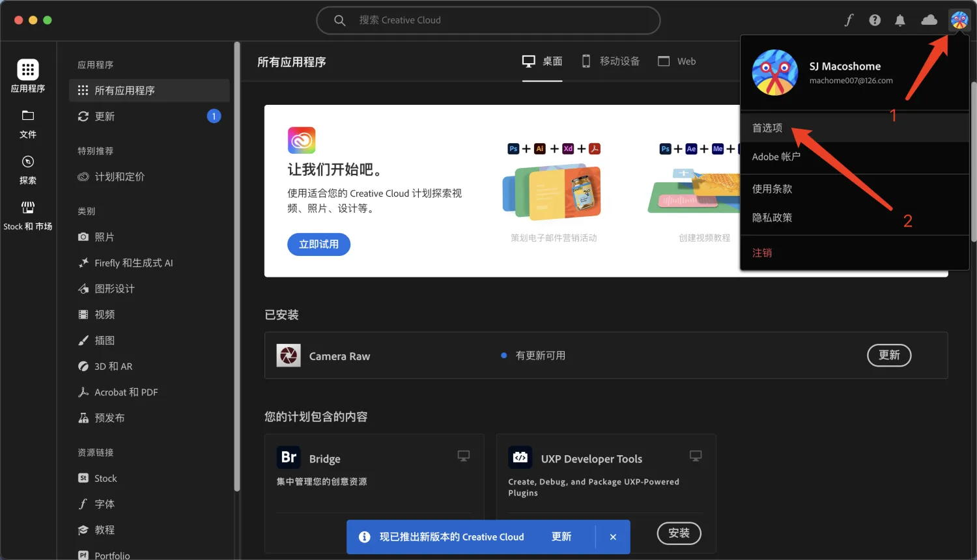
Task: Click the update count badge showing 1
Action: point(214,117)
